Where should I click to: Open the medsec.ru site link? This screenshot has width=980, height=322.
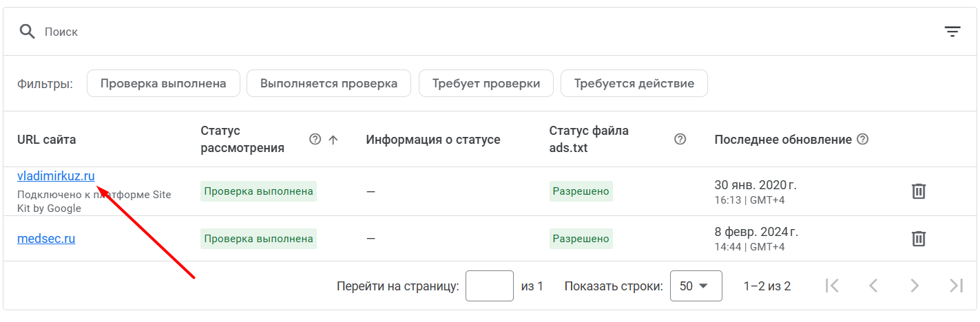[46, 239]
